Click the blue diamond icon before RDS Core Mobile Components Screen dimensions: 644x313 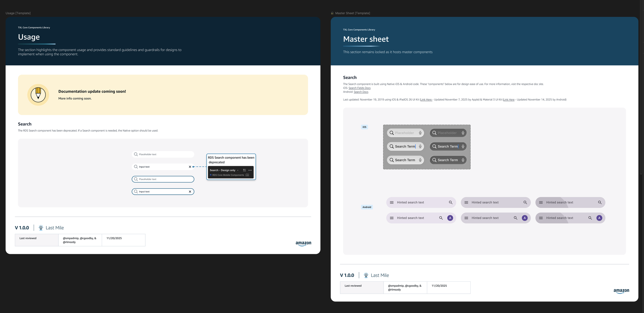click(x=211, y=175)
